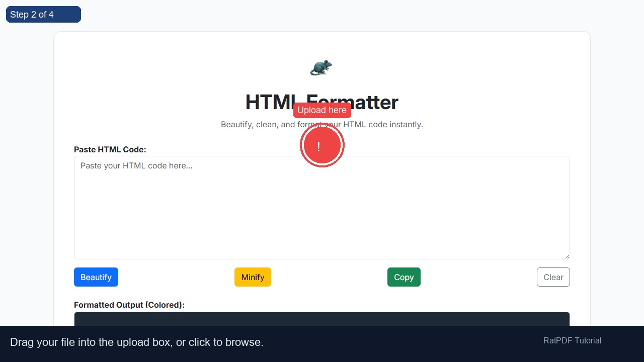Click the 'Beautify, clean, and format' subtitle text
The height and width of the screenshot is (362, 644).
(322, 124)
